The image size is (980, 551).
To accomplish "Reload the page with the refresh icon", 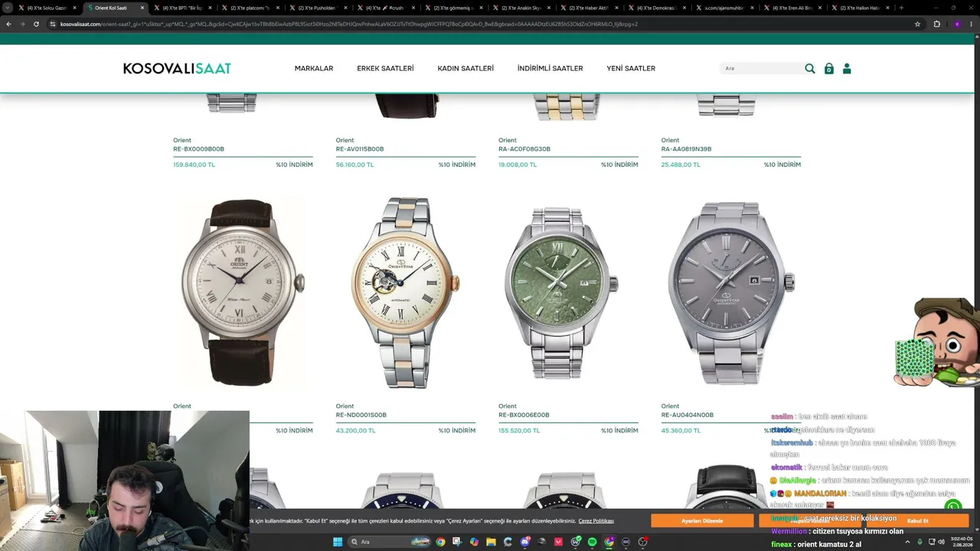I will pyautogui.click(x=36, y=24).
